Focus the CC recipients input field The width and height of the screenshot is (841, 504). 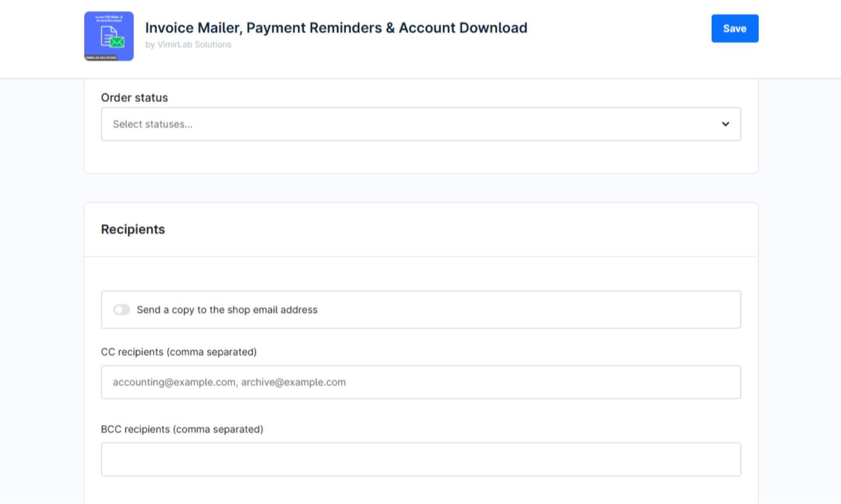(x=421, y=382)
